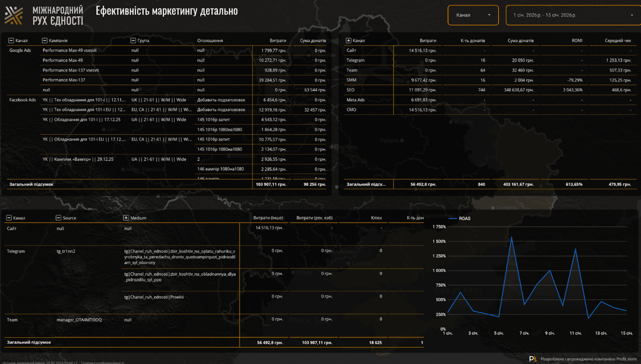Click the Profit.store logo icon
Screen dimensions: 641x364
[533, 359]
